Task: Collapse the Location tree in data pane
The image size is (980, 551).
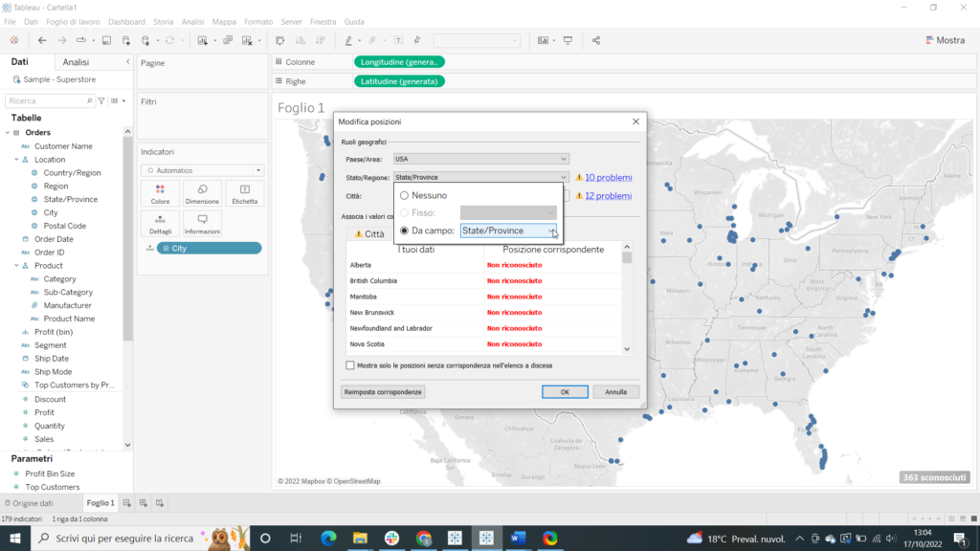Action: [17, 158]
